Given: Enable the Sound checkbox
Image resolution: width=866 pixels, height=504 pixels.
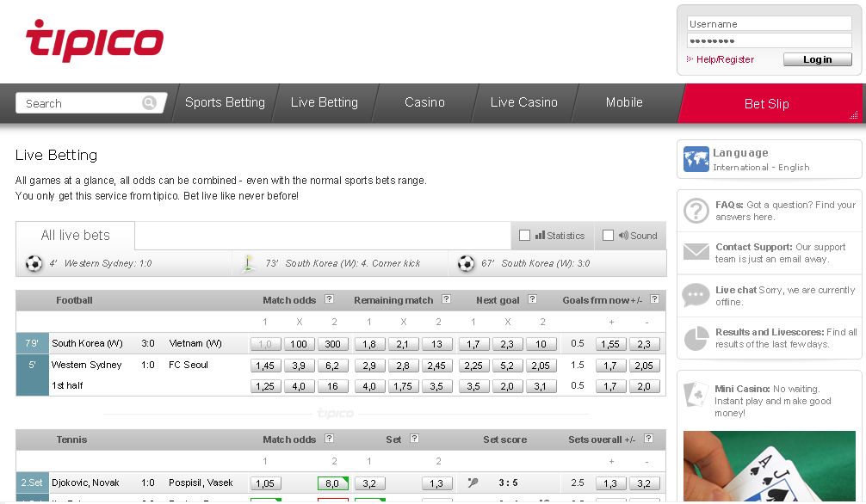Looking at the screenshot, I should tap(608, 235).
